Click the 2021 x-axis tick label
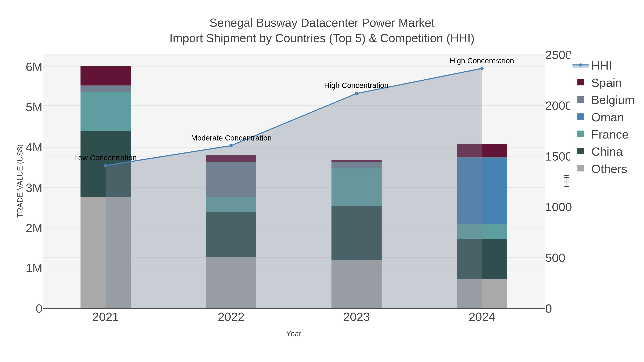Viewport: 644px width, 362px height. point(106,317)
